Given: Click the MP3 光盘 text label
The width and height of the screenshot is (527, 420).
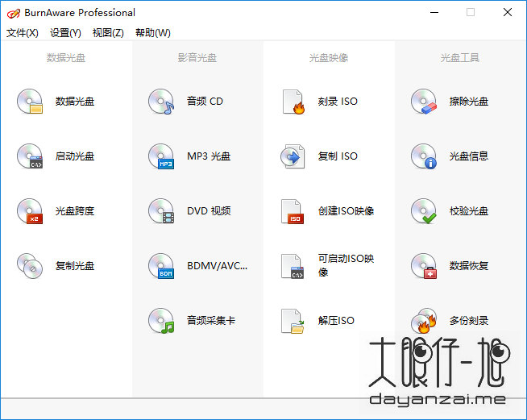Looking at the screenshot, I should pos(209,156).
